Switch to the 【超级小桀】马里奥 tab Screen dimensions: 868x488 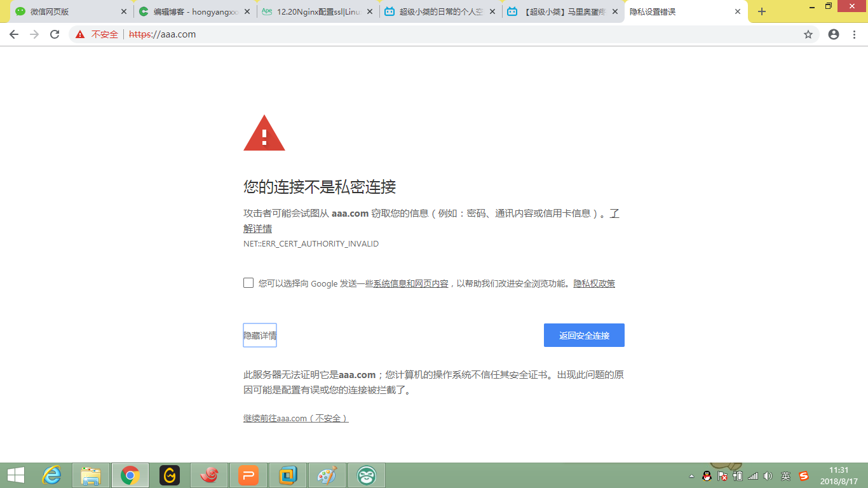[x=564, y=11]
